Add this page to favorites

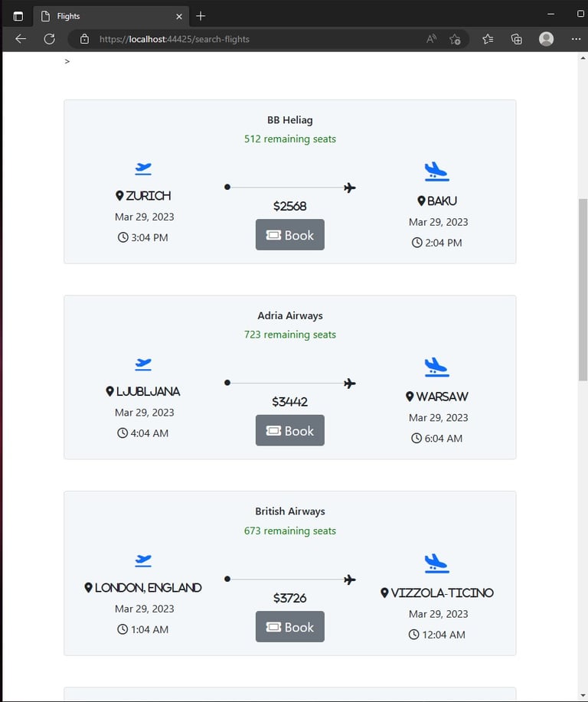pyautogui.click(x=455, y=39)
